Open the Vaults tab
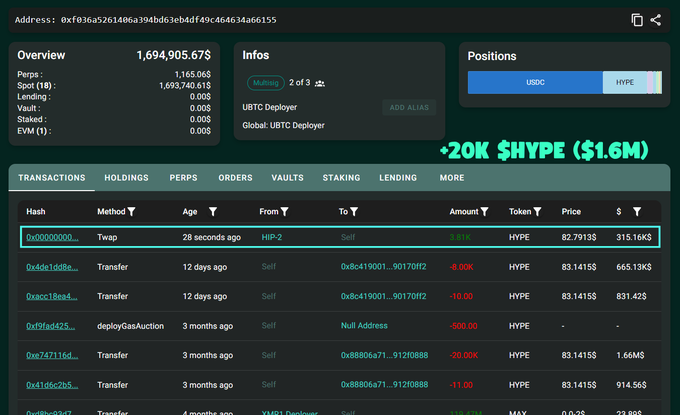680x415 pixels. tap(288, 178)
